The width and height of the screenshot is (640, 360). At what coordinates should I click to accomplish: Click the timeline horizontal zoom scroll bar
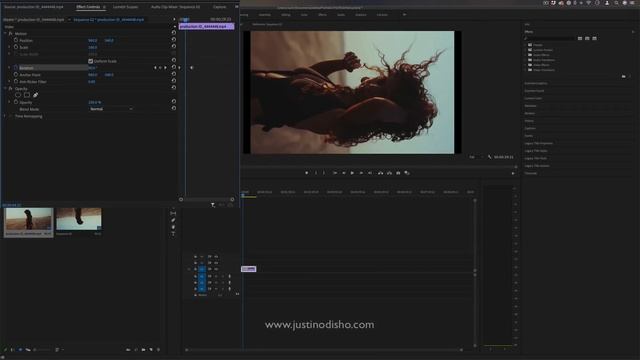[x=324, y=350]
